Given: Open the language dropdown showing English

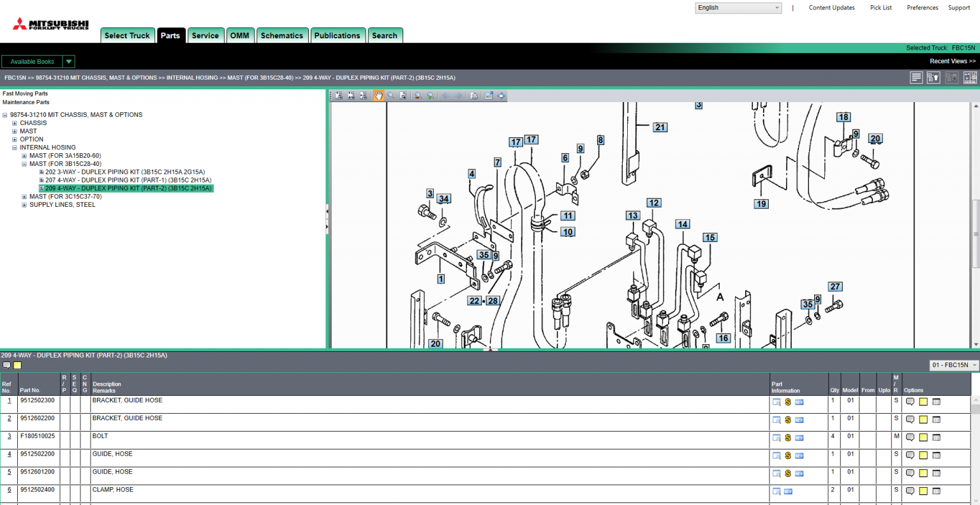Looking at the screenshot, I should 738,8.
